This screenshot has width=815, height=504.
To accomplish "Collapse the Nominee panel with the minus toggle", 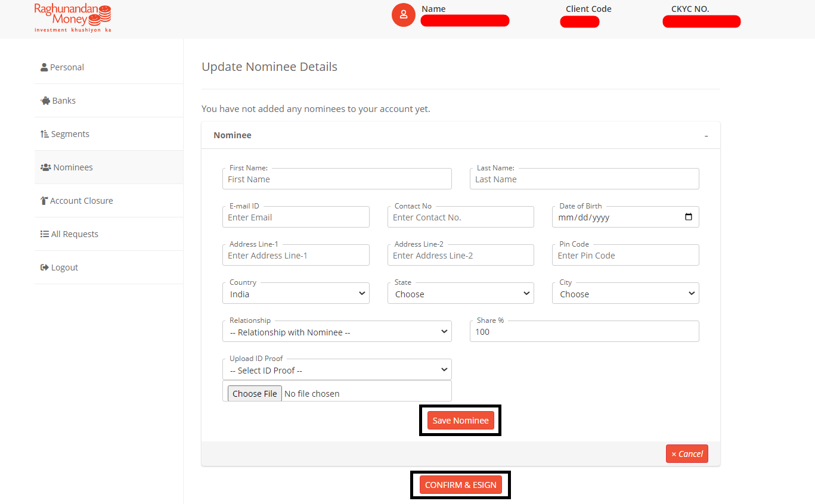I will click(706, 136).
